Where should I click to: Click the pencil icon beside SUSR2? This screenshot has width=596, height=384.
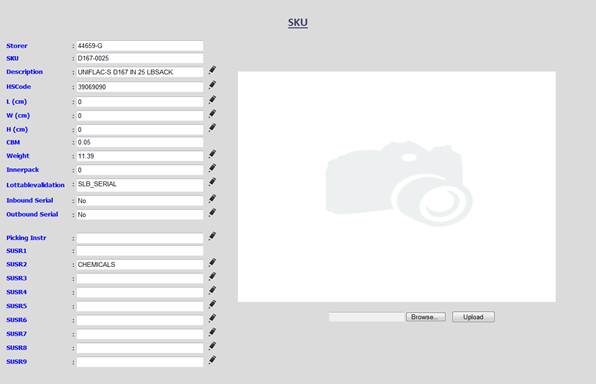[x=212, y=263]
